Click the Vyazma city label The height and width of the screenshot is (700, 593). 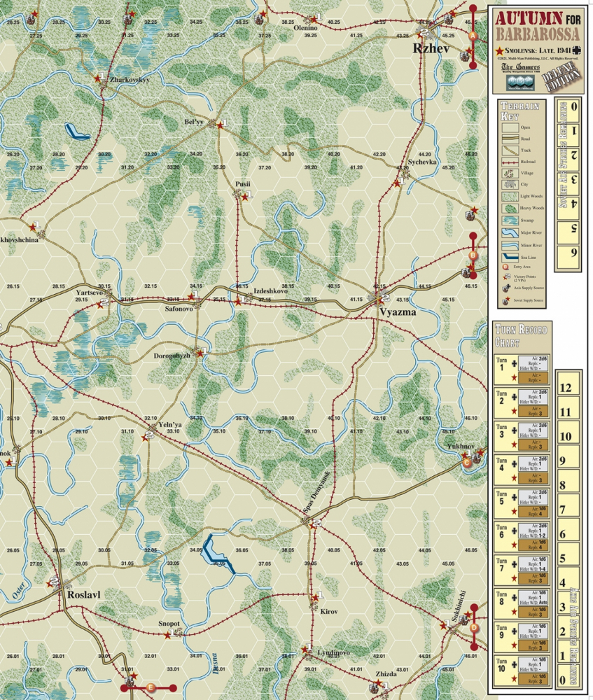397,312
